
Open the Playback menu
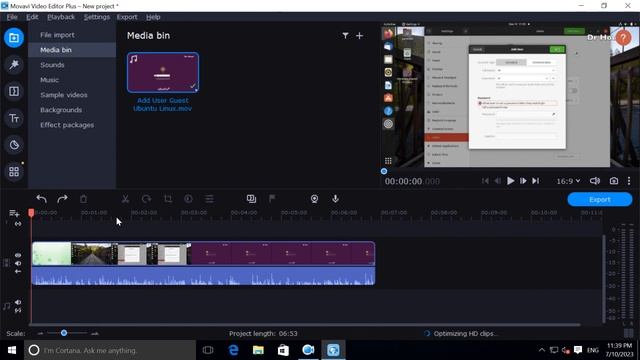point(61,17)
